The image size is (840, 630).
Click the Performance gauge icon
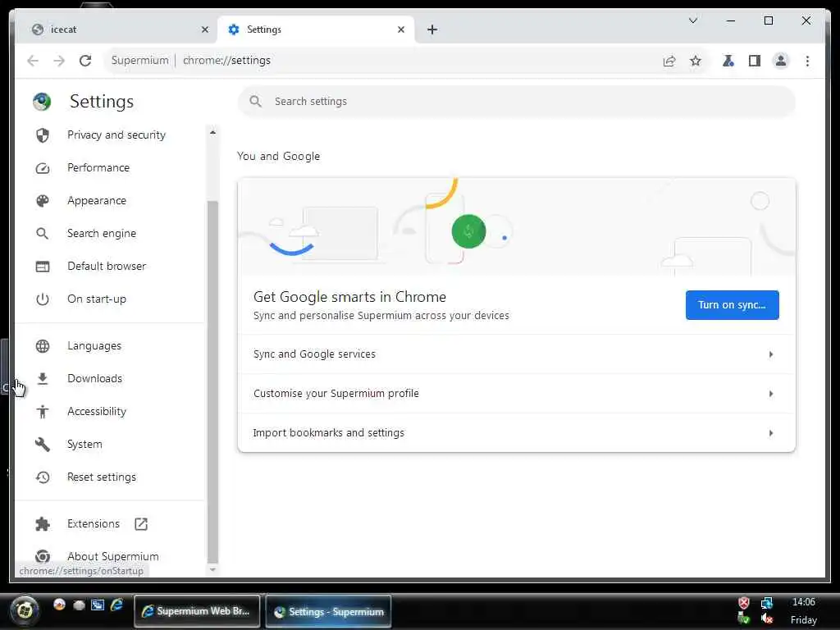(x=43, y=168)
